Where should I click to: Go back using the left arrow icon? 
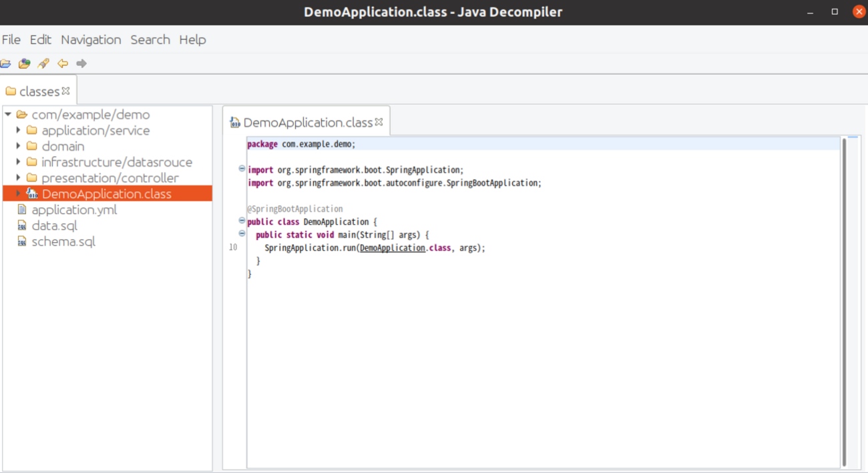point(63,64)
